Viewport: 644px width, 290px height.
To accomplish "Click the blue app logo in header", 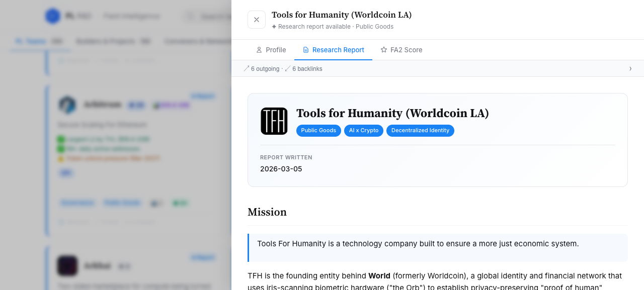I will pos(52,16).
